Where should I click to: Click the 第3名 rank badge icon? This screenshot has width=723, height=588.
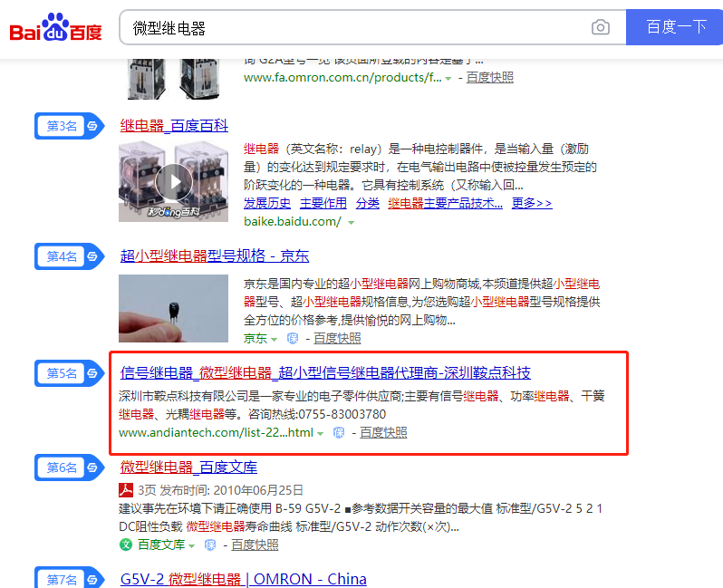point(69,126)
